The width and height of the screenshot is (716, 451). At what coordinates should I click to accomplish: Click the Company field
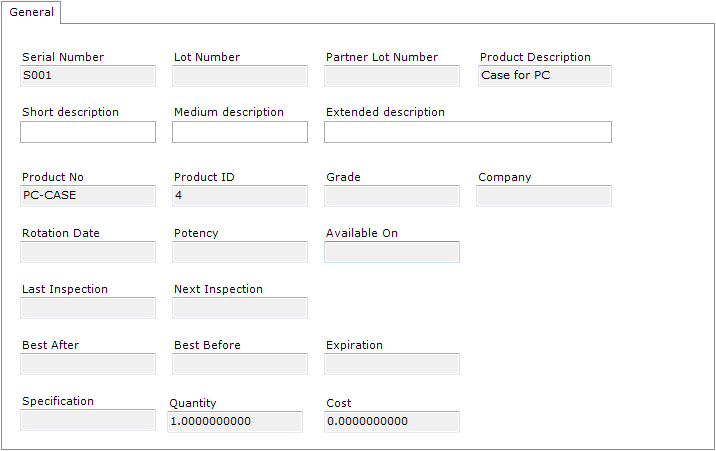(x=544, y=196)
